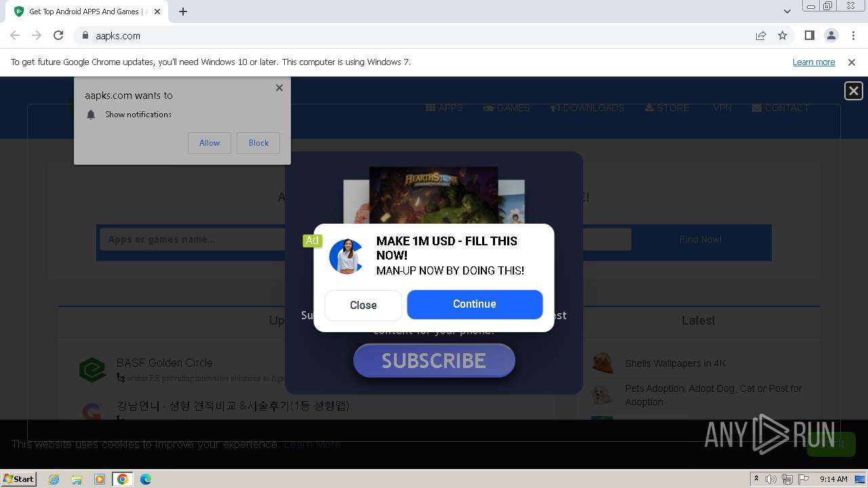Screen dimensions: 868x488
Task: Click the 9:14 AM system clock
Action: tap(833, 479)
